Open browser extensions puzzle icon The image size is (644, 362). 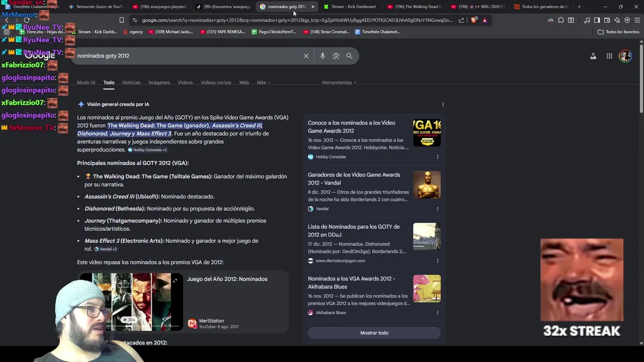[561, 20]
